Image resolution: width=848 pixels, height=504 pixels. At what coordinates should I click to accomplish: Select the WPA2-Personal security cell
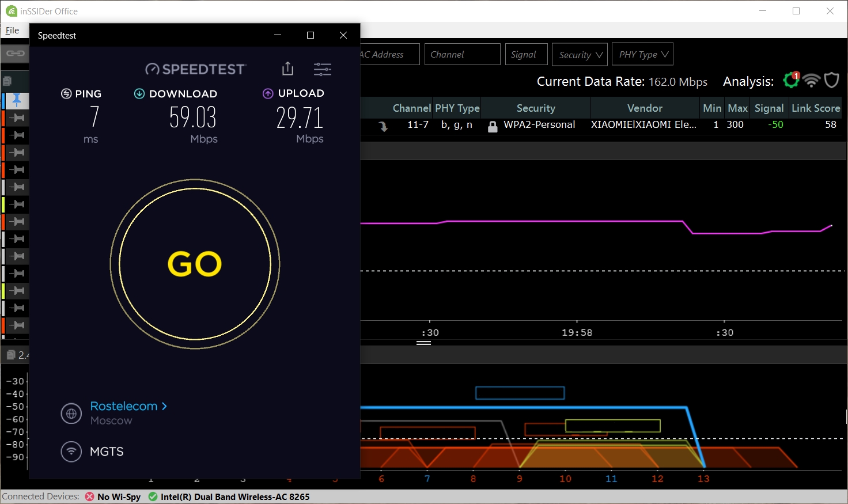[539, 125]
